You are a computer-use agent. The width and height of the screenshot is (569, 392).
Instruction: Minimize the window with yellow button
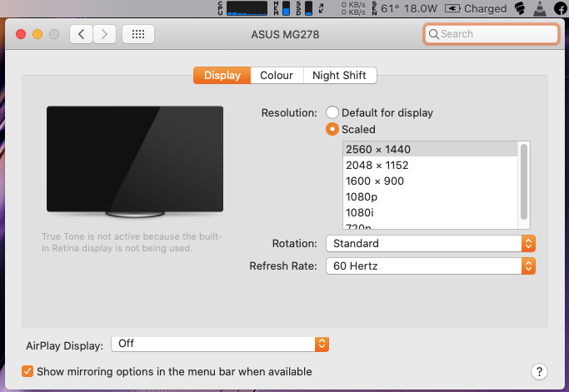[37, 34]
